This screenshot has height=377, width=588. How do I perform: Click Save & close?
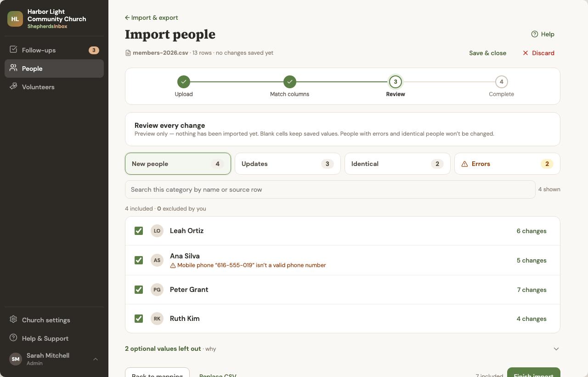click(487, 53)
